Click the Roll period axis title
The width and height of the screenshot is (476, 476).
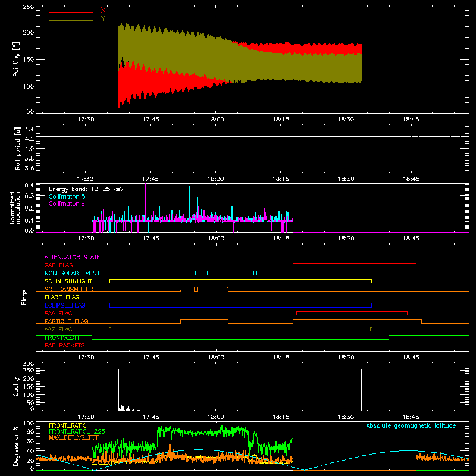(x=18, y=148)
